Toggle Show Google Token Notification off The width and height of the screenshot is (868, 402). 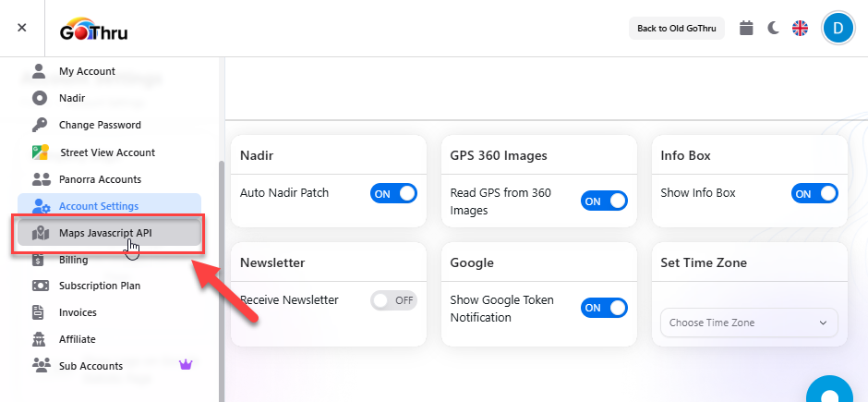point(604,308)
